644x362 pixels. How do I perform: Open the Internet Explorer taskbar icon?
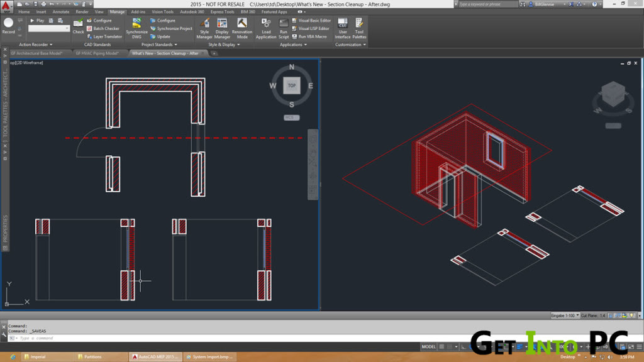(13, 357)
